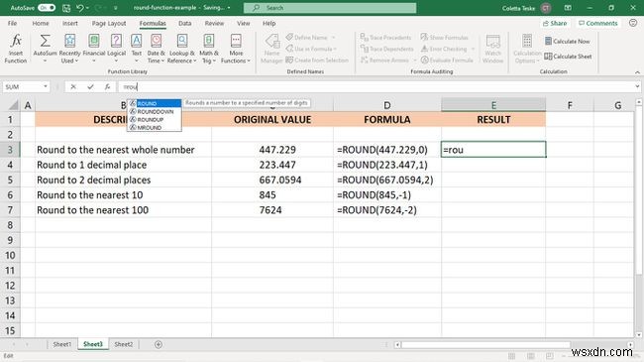Open the file name dropdown in title bar

point(229,8)
